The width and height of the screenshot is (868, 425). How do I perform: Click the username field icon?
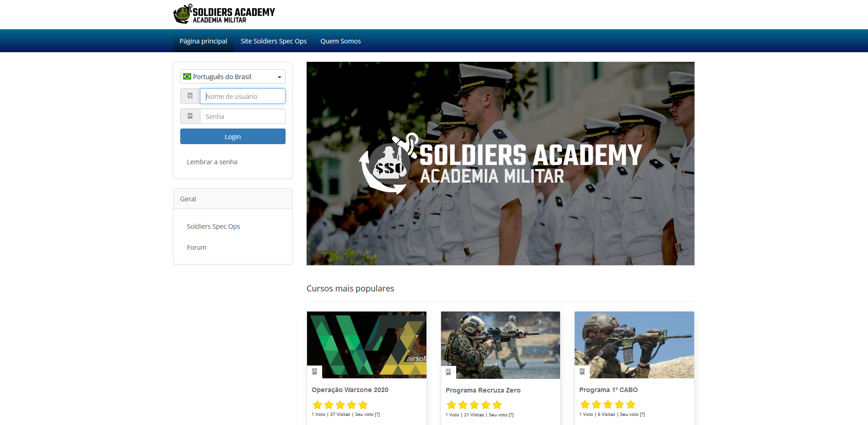coord(190,96)
